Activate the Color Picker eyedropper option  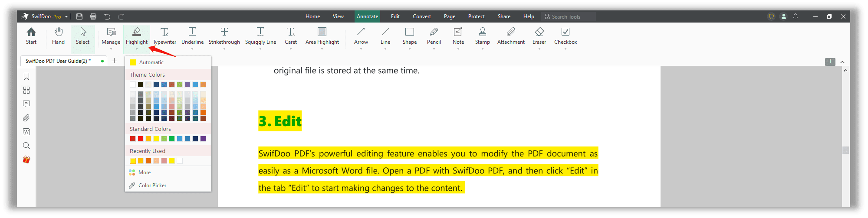[168, 185]
